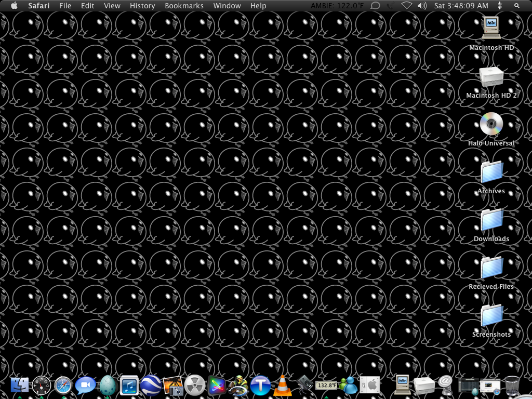
Task: Open the Help menu
Action: click(x=258, y=6)
